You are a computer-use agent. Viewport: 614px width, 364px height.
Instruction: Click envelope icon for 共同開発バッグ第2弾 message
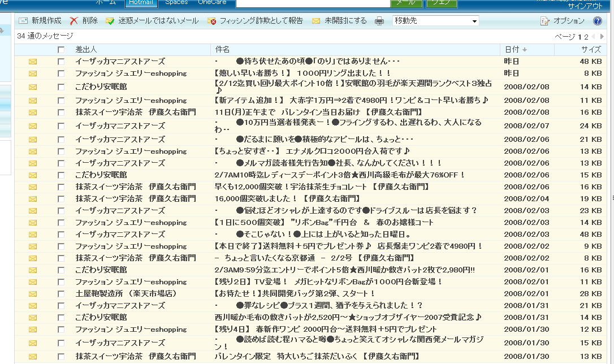click(33, 294)
